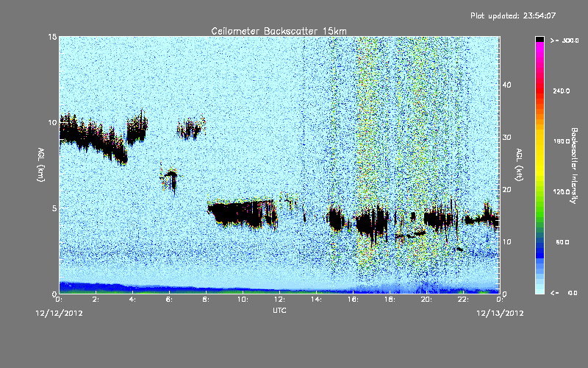Click the '60.0' colorbar value
The width and height of the screenshot is (588, 368).
point(562,242)
